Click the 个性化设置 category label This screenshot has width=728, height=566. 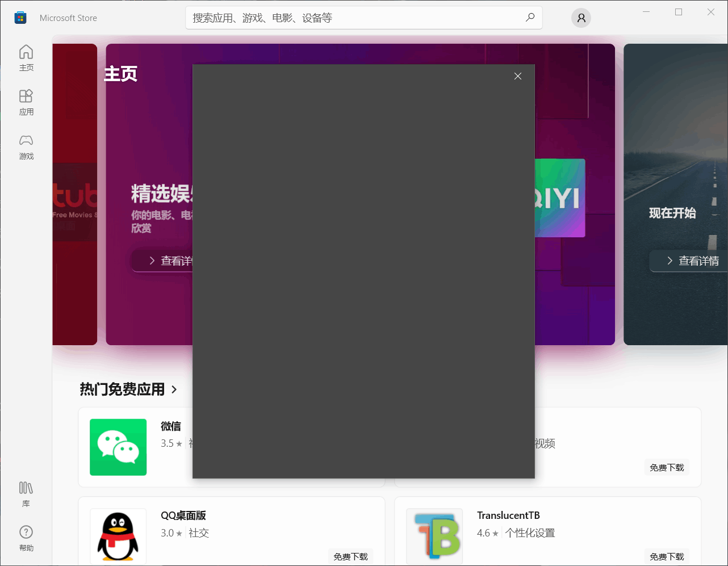[x=530, y=533]
